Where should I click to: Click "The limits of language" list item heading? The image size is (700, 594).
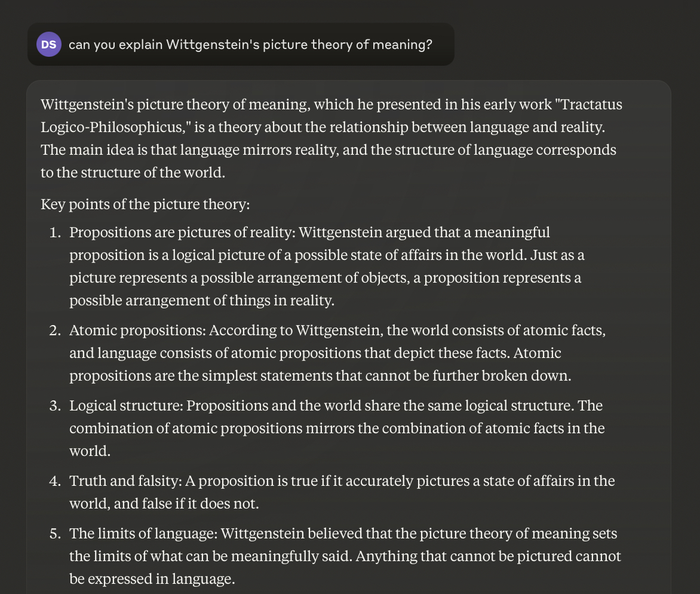[142, 534]
